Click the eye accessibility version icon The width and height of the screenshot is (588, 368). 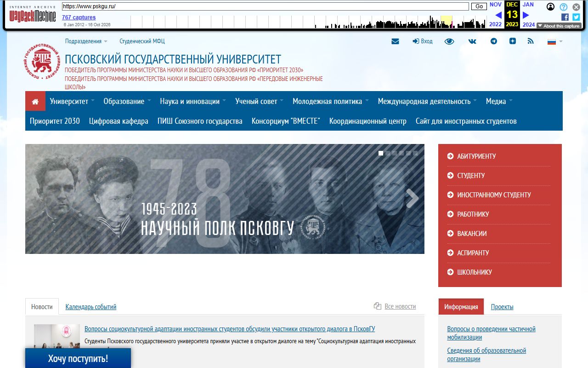449,41
